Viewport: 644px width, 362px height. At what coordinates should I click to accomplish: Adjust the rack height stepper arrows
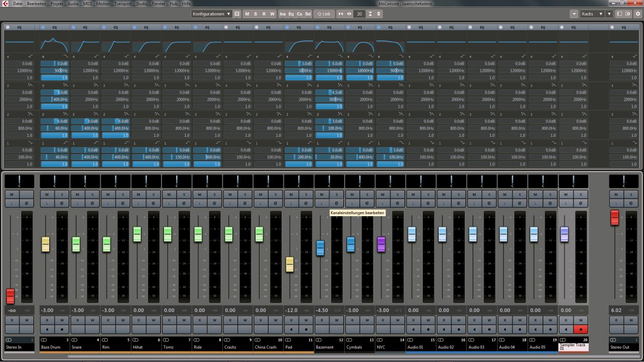coord(379,14)
